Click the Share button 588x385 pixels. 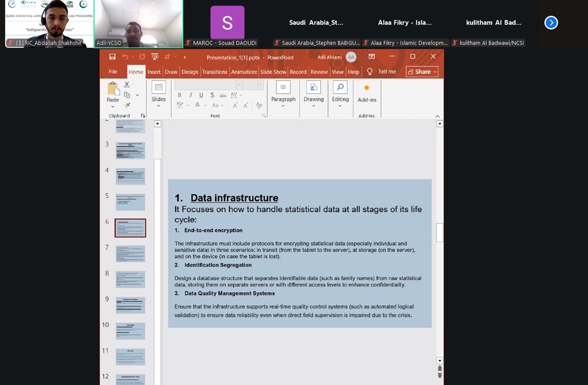422,72
